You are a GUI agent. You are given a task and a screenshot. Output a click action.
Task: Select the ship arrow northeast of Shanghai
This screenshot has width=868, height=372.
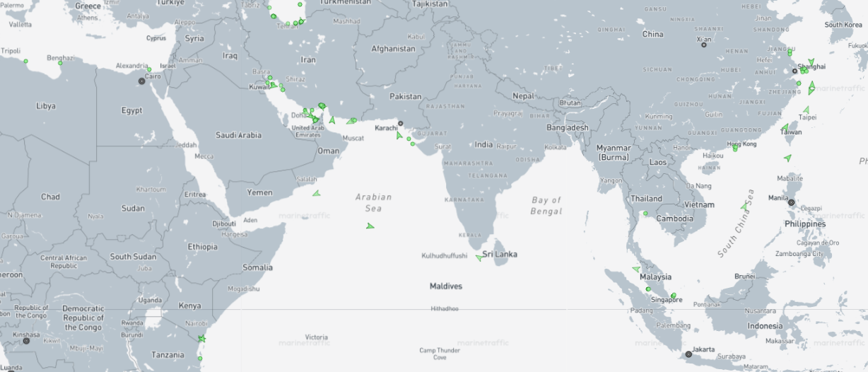click(811, 62)
